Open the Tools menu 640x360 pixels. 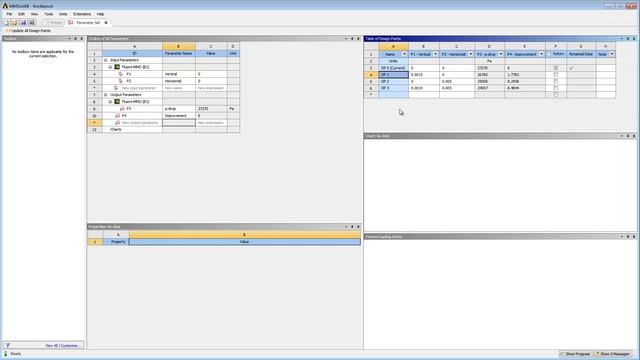click(49, 14)
